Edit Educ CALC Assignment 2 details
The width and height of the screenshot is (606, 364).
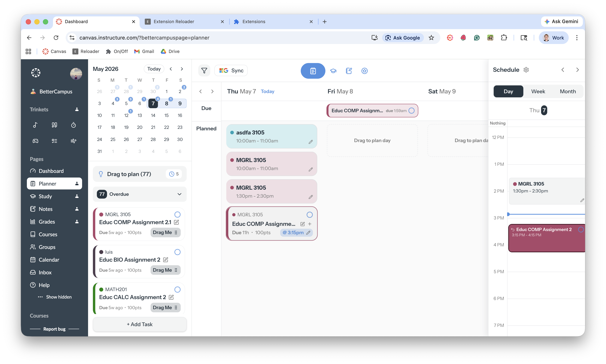coord(171,297)
